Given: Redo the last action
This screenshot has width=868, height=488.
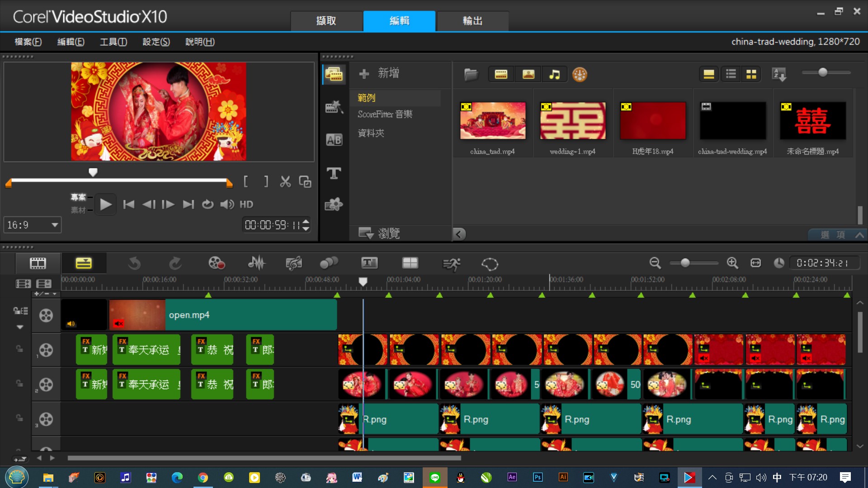Looking at the screenshot, I should click(x=175, y=263).
